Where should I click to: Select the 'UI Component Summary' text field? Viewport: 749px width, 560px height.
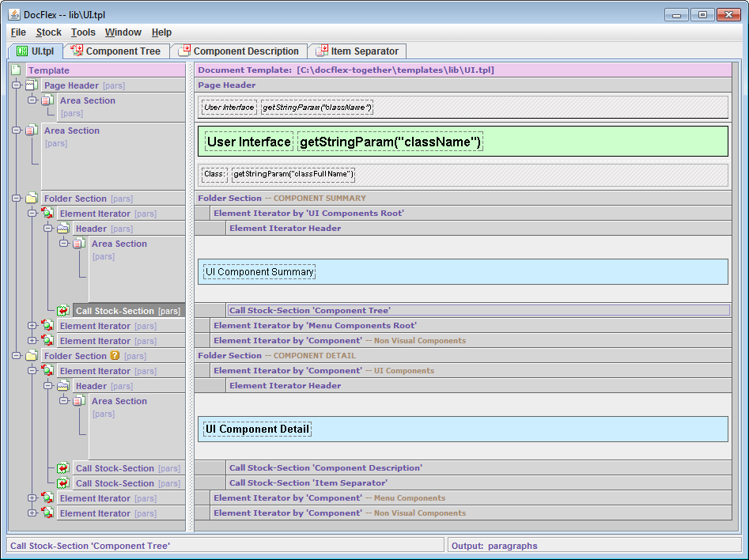click(x=259, y=272)
